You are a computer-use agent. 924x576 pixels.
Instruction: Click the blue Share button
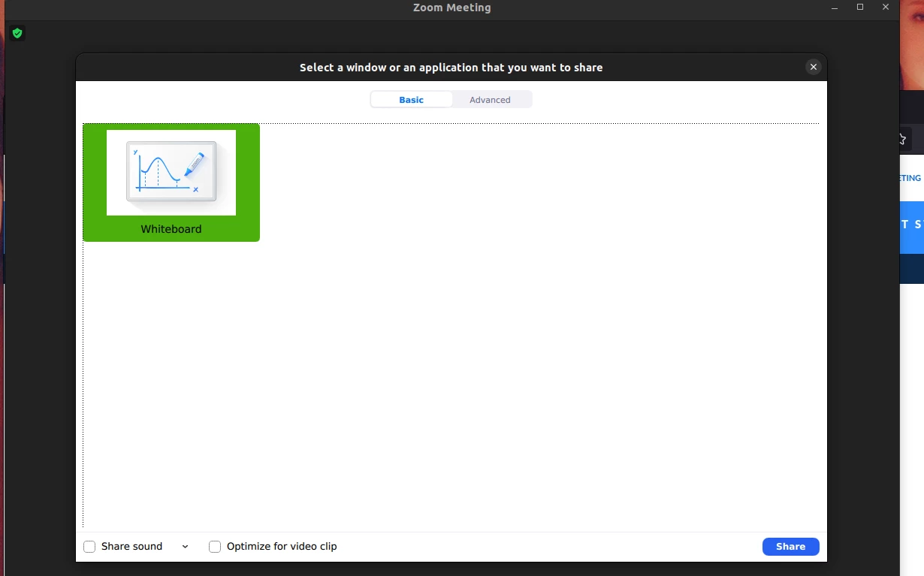(x=790, y=547)
